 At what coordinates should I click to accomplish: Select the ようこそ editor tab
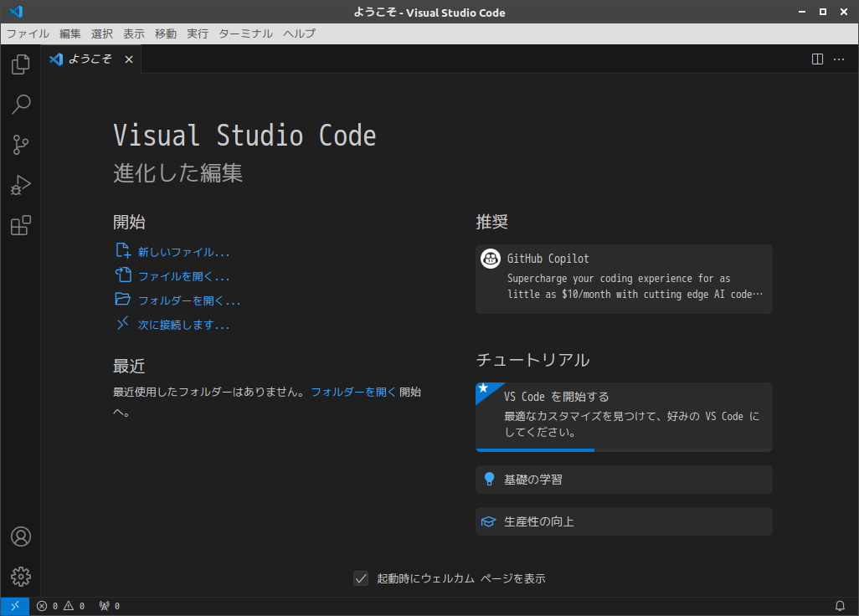click(x=91, y=59)
